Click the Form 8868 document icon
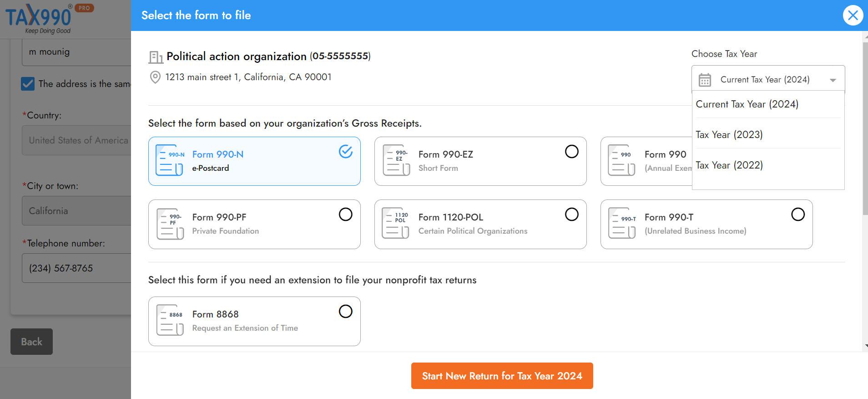 (170, 320)
